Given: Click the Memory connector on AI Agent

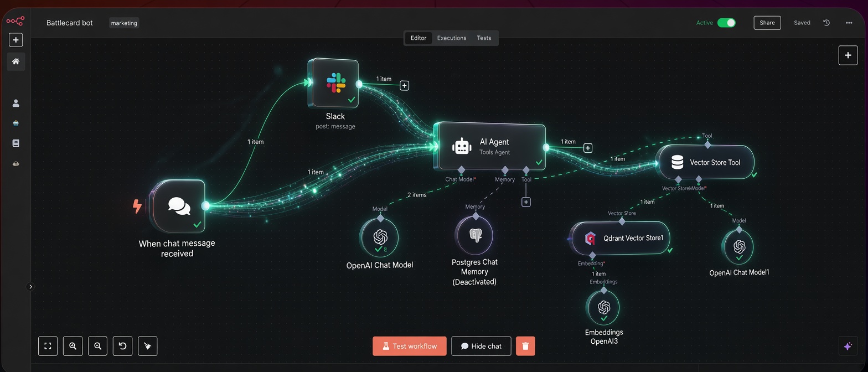Looking at the screenshot, I should [505, 169].
